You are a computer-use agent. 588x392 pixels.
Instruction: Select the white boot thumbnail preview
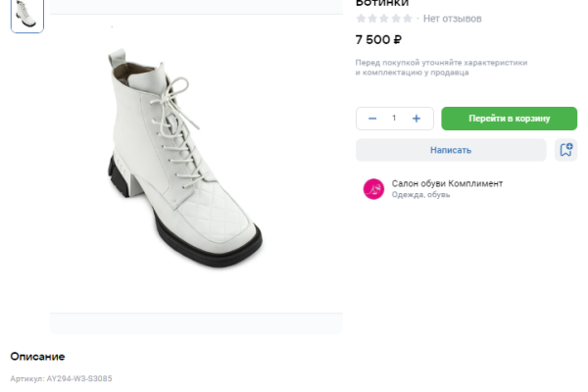(26, 15)
